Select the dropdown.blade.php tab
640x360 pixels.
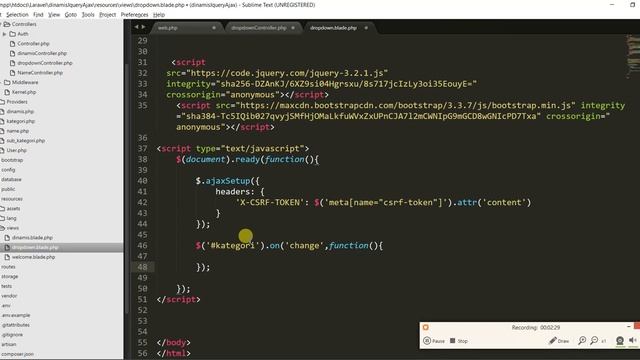click(x=333, y=28)
